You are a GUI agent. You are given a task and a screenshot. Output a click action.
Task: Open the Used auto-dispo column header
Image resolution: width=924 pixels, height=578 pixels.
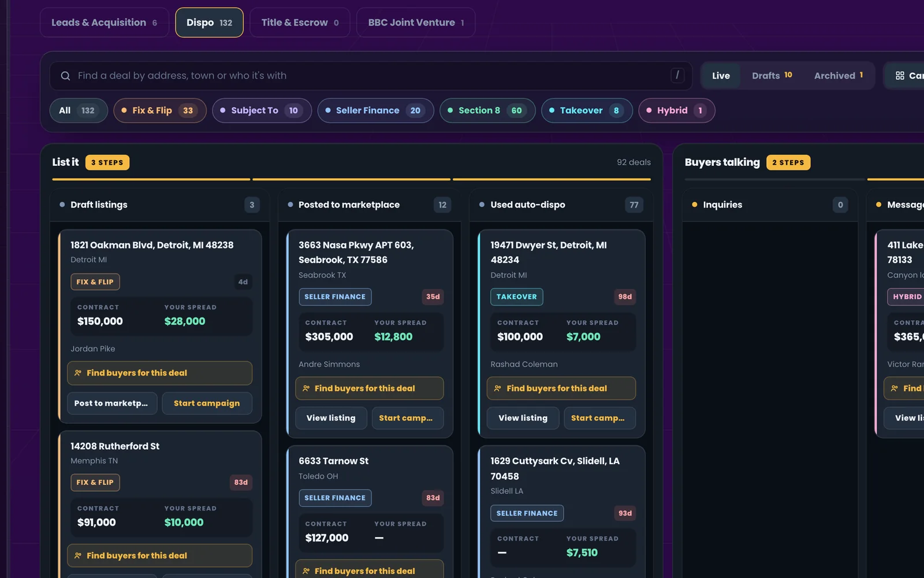pyautogui.click(x=561, y=205)
